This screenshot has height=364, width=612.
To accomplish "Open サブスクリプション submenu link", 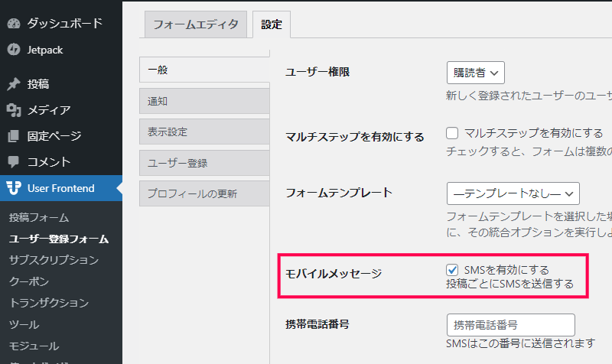I will (x=54, y=260).
